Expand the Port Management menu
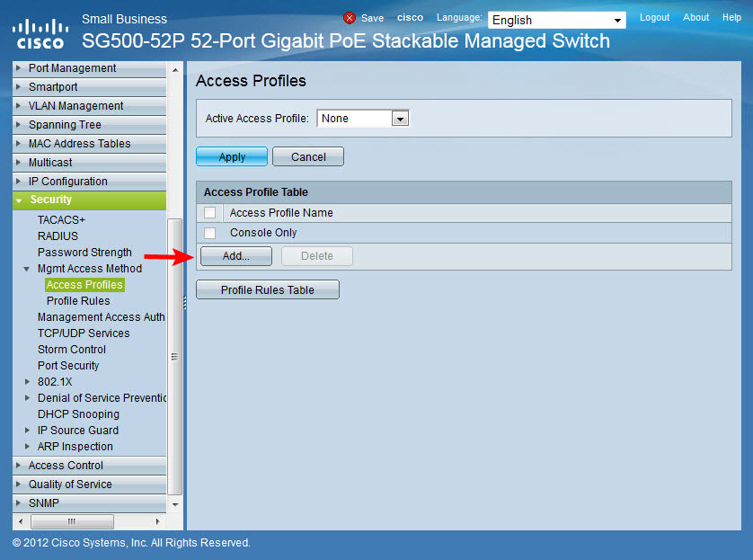753x560 pixels. pyautogui.click(x=89, y=68)
